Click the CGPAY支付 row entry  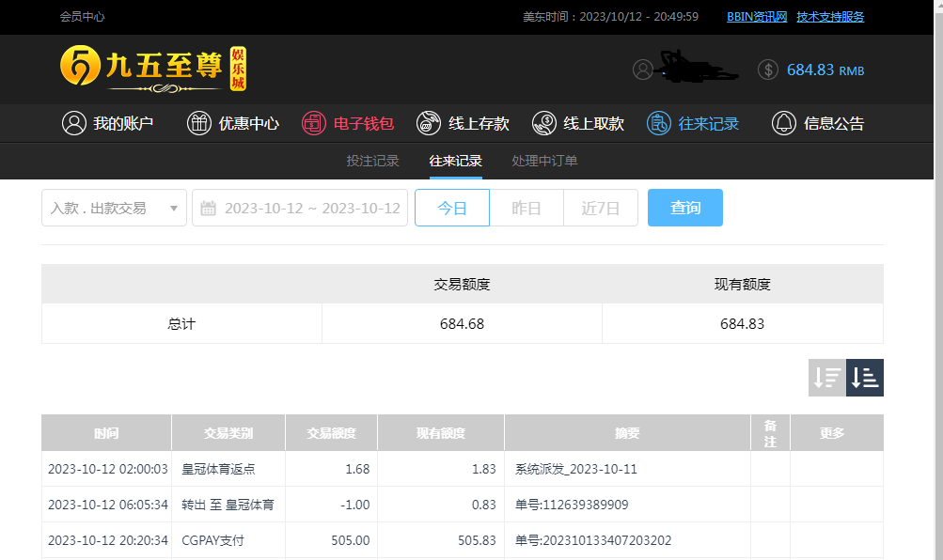(x=212, y=540)
